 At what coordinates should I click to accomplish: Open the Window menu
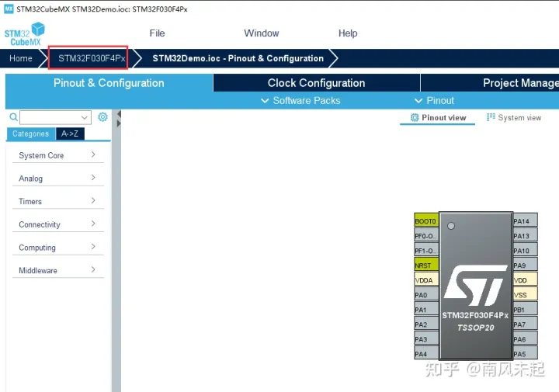click(262, 33)
